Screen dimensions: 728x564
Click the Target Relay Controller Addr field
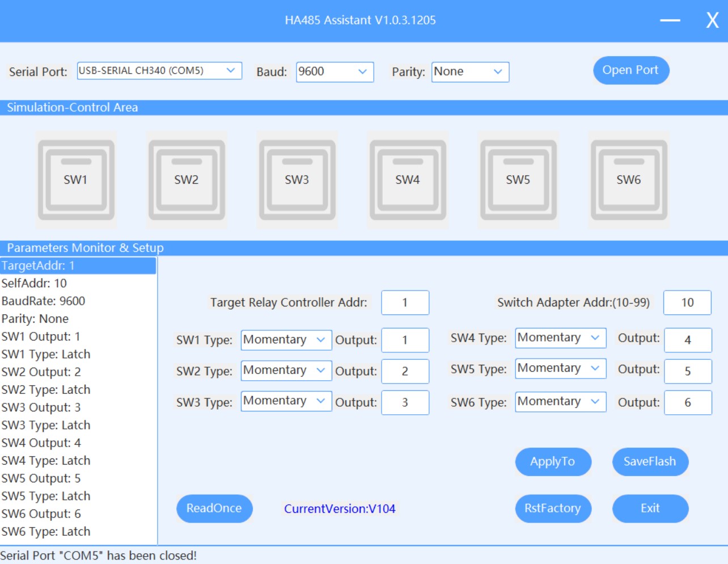coord(405,302)
